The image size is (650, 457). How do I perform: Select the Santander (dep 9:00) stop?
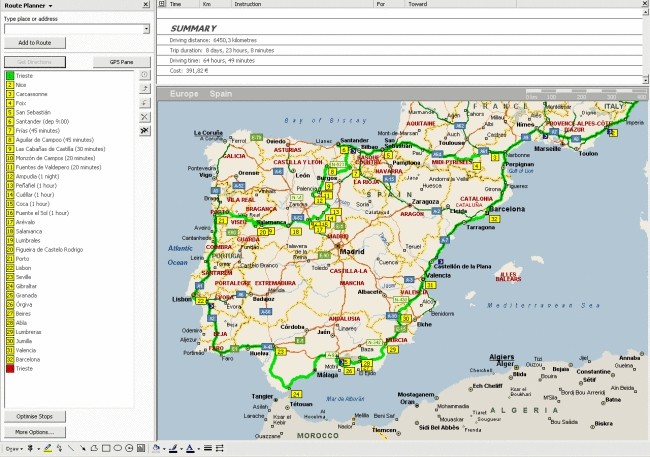[x=42, y=122]
